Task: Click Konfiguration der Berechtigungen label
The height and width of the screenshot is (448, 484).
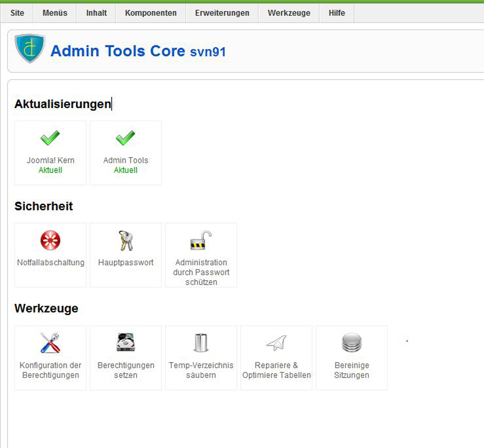Action: pos(51,370)
